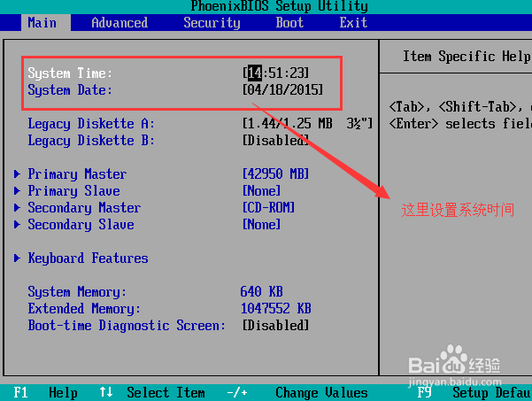532x401 pixels.
Task: Open Secondary Master submenu
Action: 84,208
